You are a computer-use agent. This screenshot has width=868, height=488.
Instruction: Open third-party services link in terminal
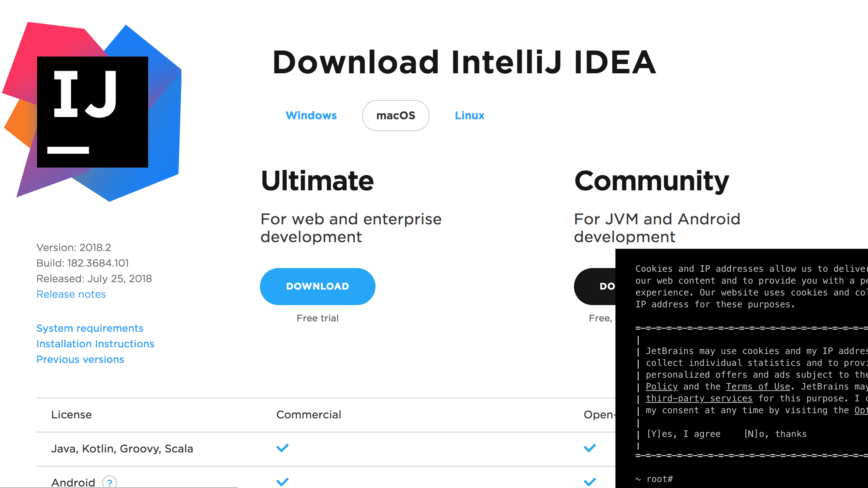pos(699,398)
